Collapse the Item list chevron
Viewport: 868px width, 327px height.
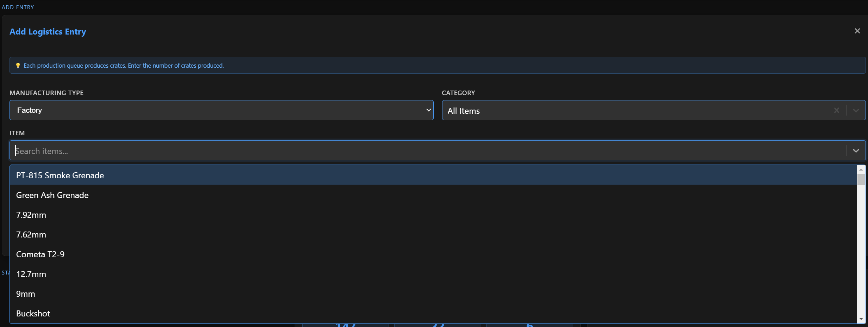tap(856, 150)
